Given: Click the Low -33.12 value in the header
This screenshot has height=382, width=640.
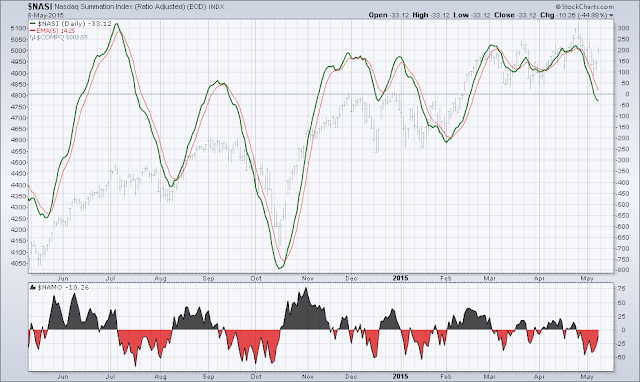Looking at the screenshot, I should tap(471, 15).
